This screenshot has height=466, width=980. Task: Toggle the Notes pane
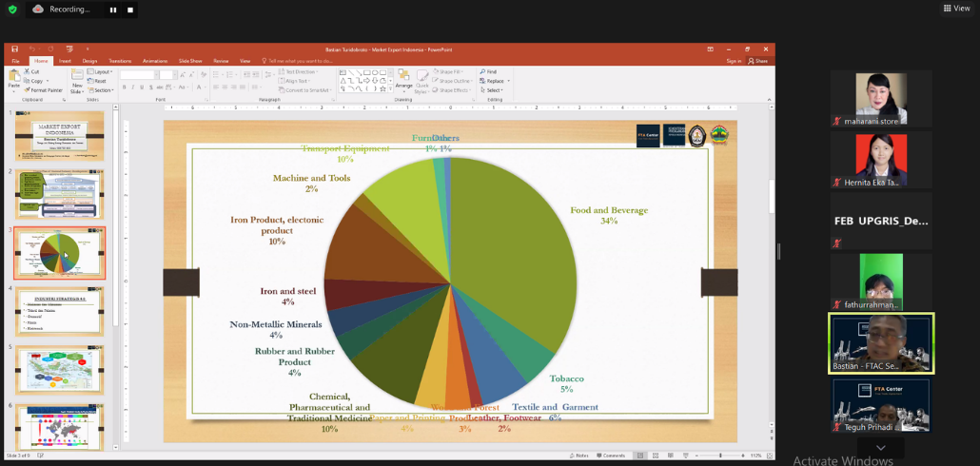[581, 456]
